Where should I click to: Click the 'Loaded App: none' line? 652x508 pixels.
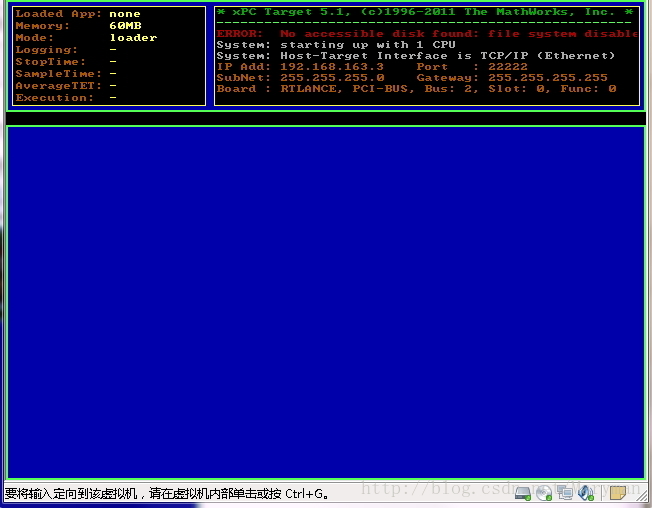click(78, 14)
